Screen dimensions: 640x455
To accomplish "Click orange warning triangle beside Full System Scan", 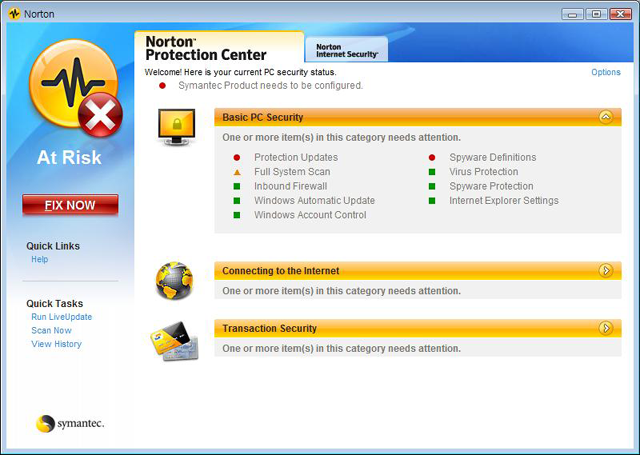I will pyautogui.click(x=237, y=172).
